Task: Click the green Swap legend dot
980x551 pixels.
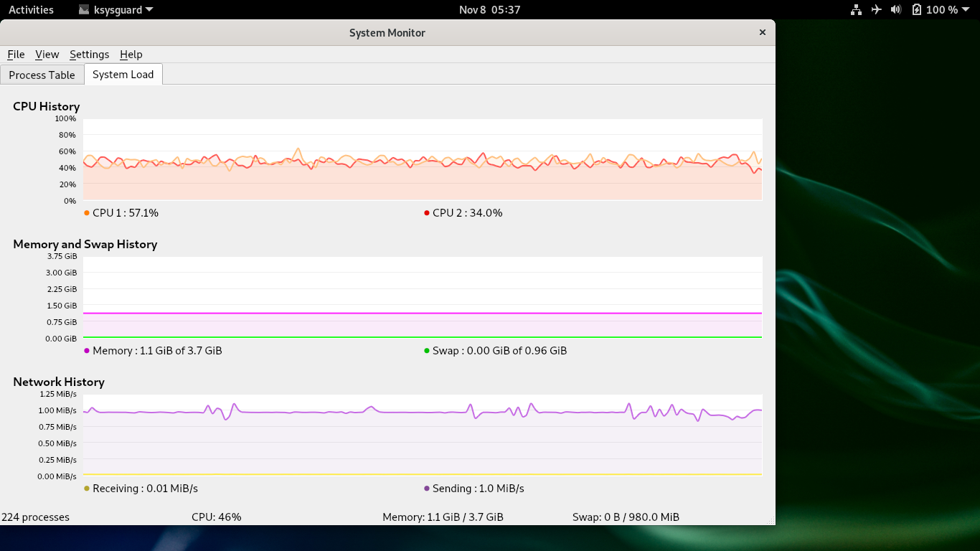Action: (427, 350)
